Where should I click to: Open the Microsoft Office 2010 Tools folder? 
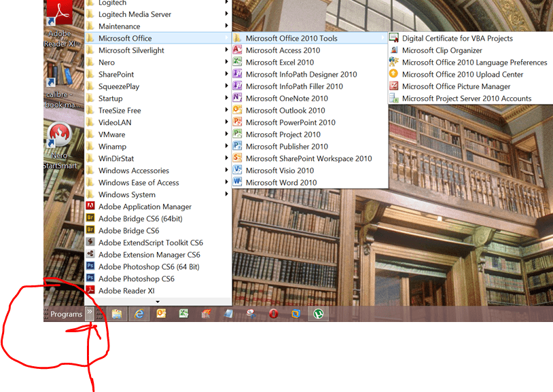pos(291,39)
